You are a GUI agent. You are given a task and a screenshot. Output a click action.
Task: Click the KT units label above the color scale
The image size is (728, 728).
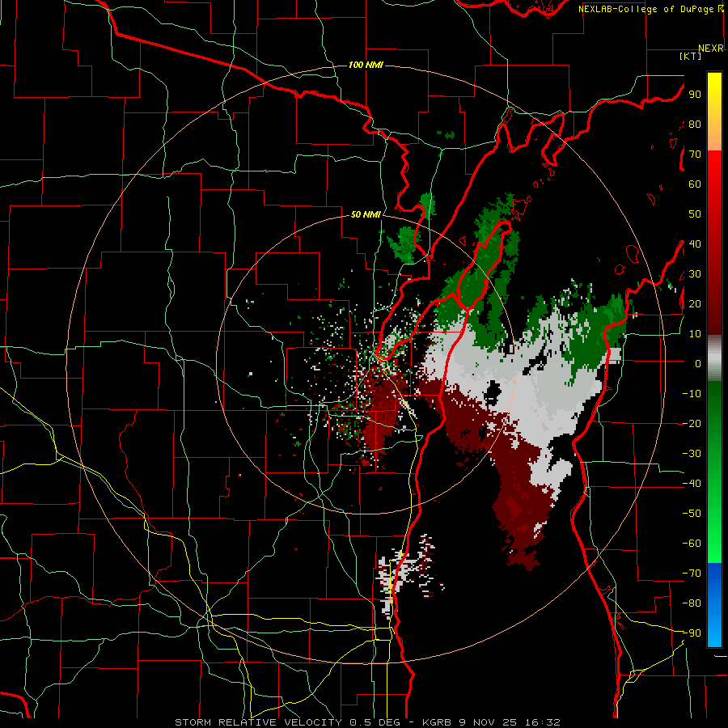691,56
